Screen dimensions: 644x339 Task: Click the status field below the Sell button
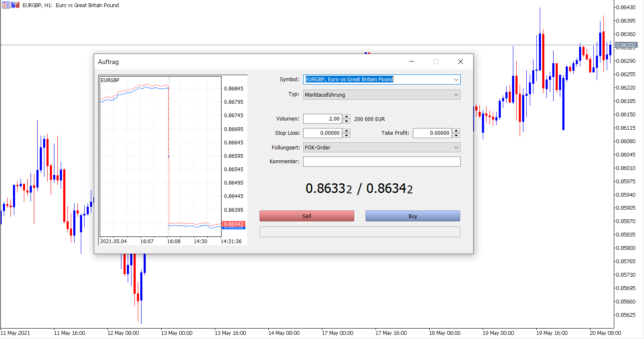click(360, 231)
